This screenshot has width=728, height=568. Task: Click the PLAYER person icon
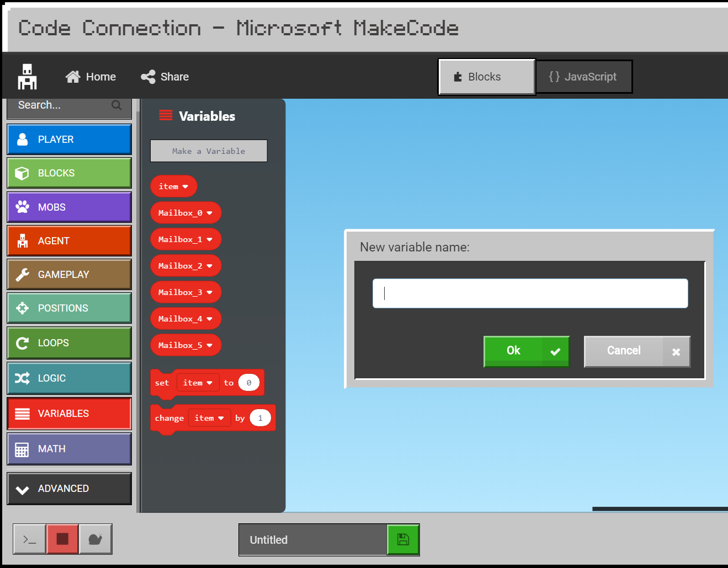22,140
